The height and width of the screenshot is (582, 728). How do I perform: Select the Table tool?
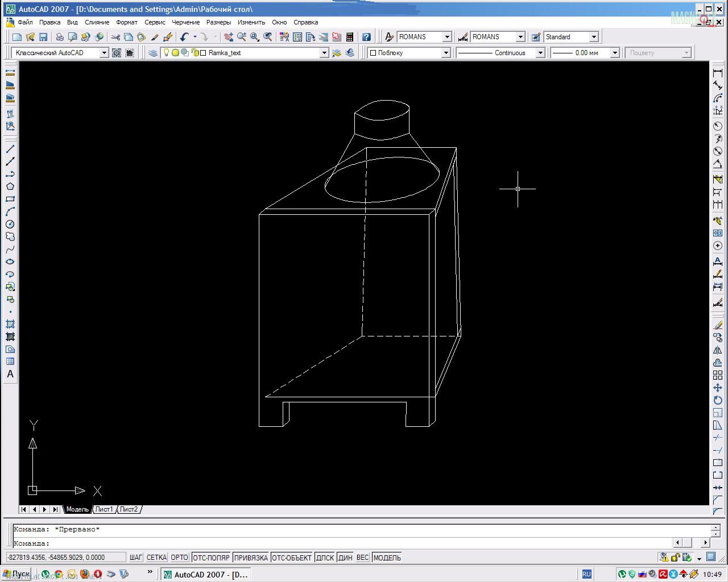click(10, 361)
